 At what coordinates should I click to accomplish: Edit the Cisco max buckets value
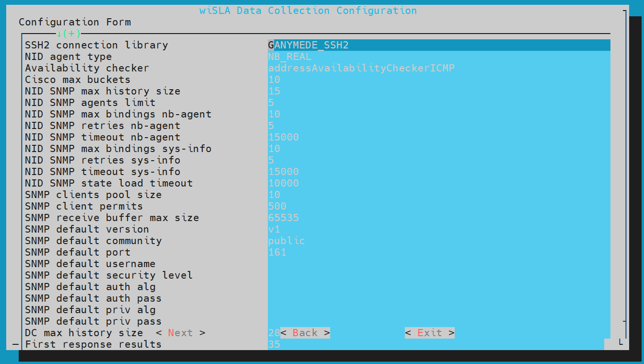coord(438,80)
